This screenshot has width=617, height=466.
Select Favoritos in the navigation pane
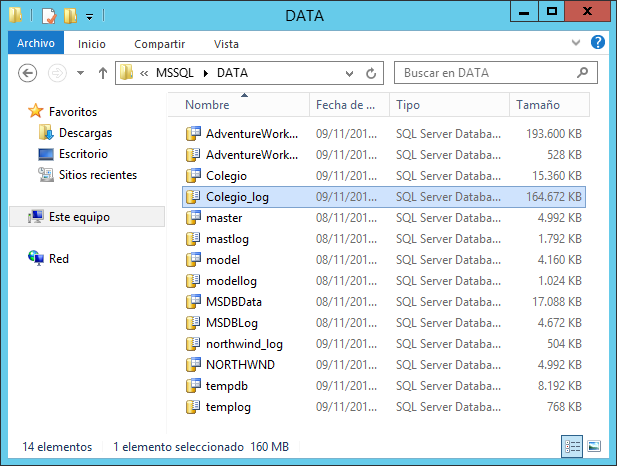tap(73, 112)
